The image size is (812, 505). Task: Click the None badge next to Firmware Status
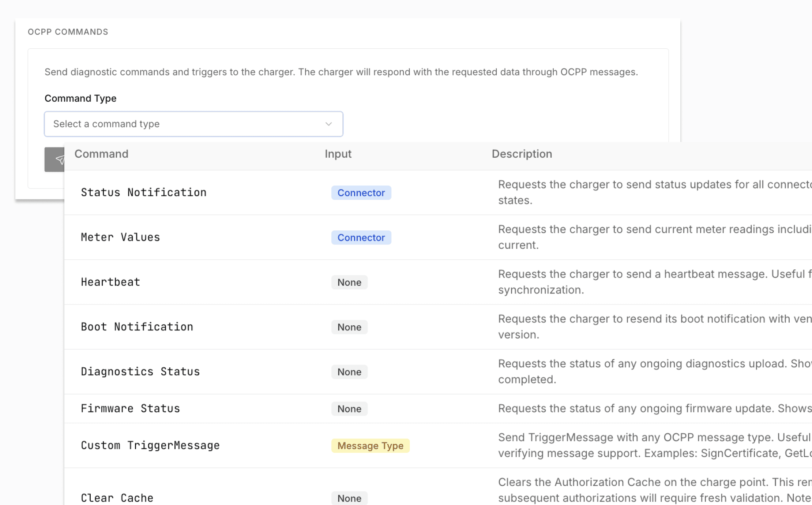pyautogui.click(x=349, y=409)
